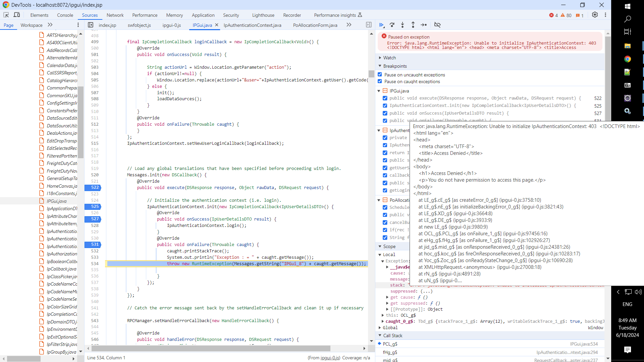
Task: Uncheck Pause on uncaught exceptions
Action: coord(380,74)
